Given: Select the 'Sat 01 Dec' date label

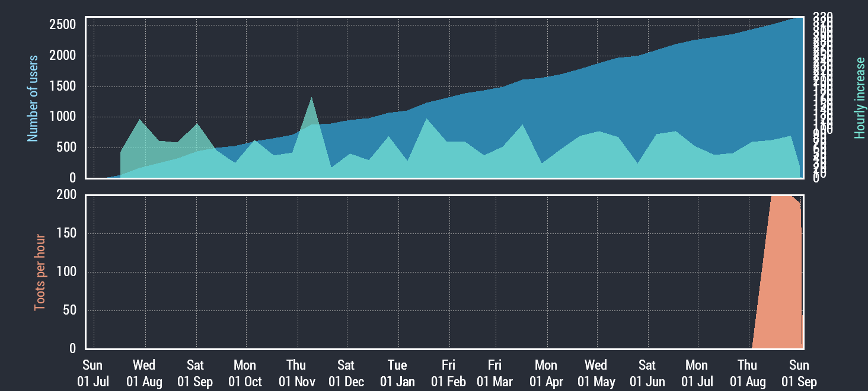Looking at the screenshot, I should 346,373.
